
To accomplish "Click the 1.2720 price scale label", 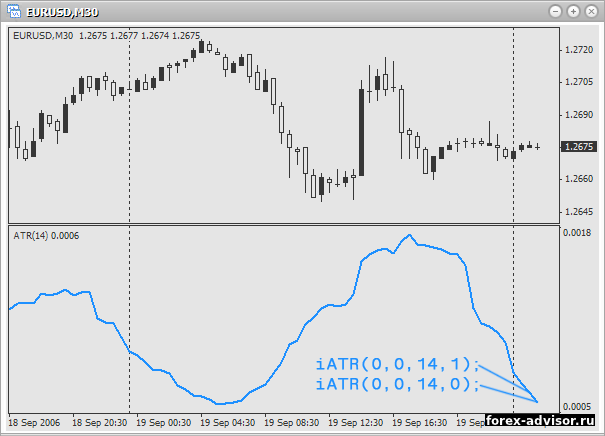I will coord(579,50).
